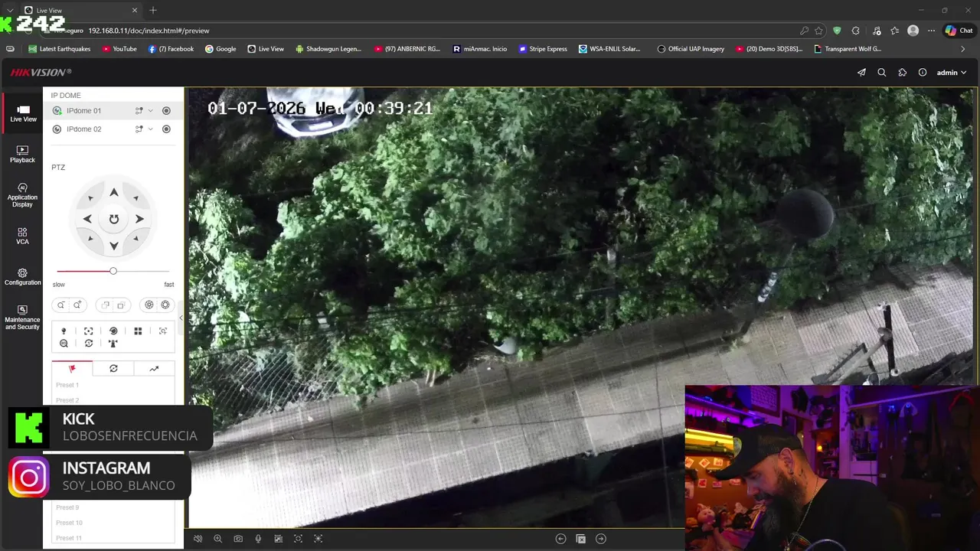Toggle the PTZ light bulb icon
The width and height of the screenshot is (980, 551).
coord(64,331)
